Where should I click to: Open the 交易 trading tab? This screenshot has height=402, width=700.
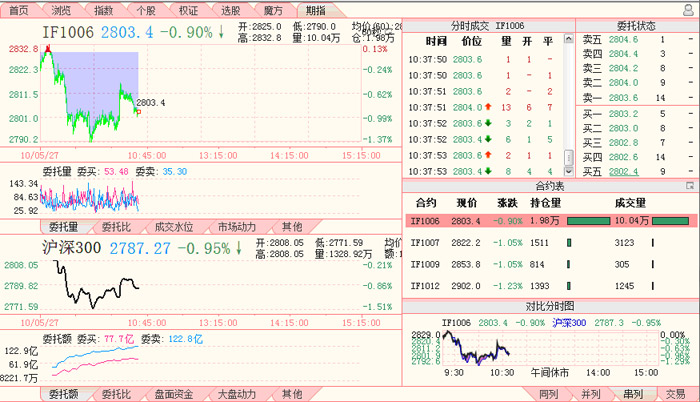(676, 394)
